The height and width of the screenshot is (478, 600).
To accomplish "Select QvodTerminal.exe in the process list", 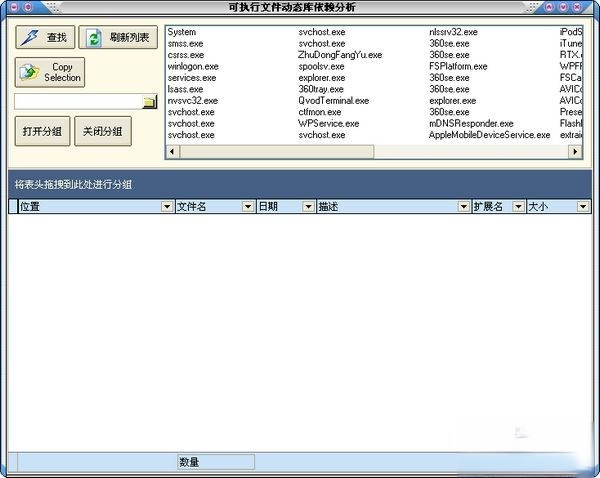I will pyautogui.click(x=333, y=101).
